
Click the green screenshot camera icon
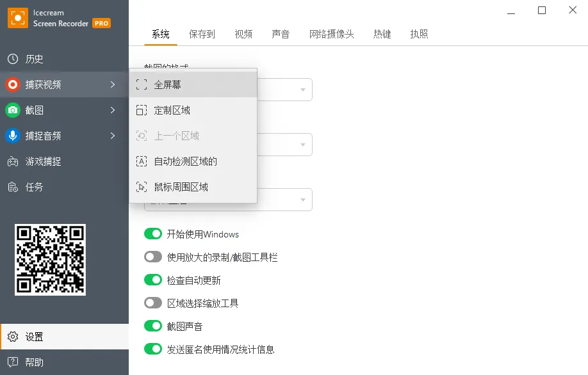(x=13, y=110)
